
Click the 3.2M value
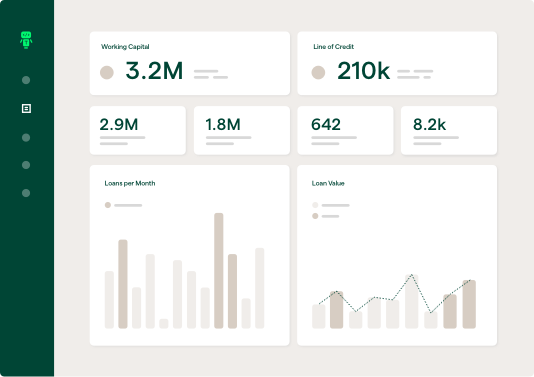point(154,71)
